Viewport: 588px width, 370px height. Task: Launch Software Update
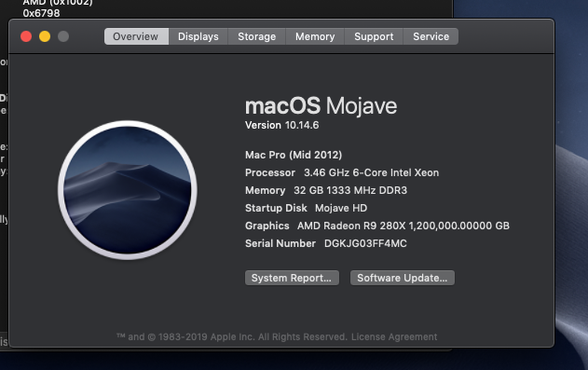point(402,278)
